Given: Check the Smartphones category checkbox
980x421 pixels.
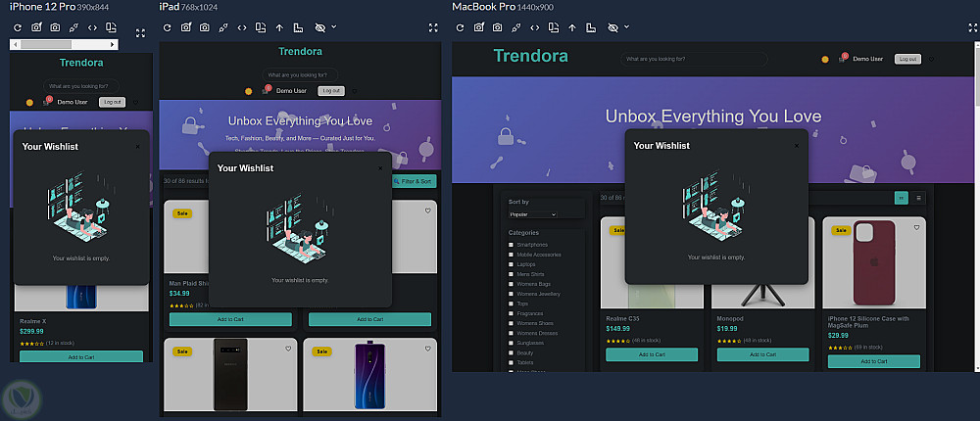Looking at the screenshot, I should [x=511, y=244].
